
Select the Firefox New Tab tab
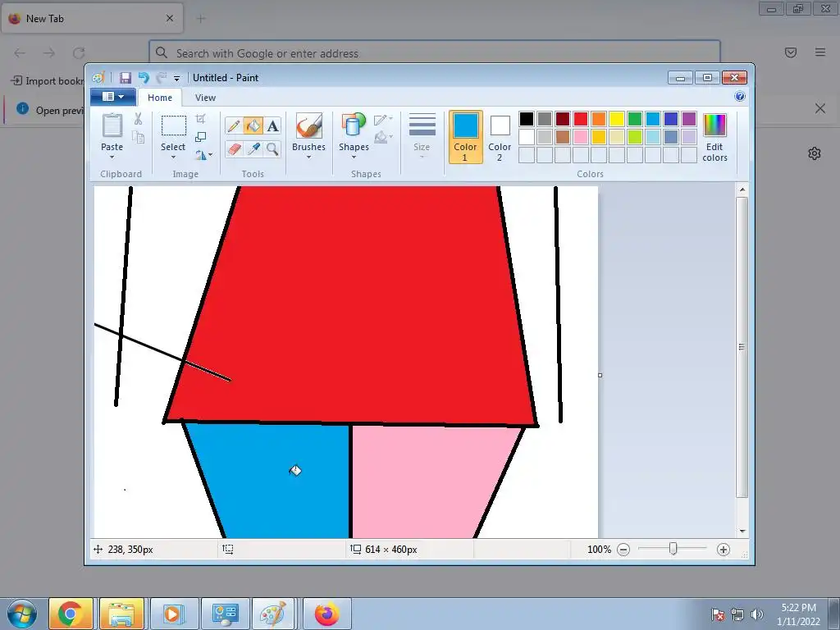pos(92,18)
